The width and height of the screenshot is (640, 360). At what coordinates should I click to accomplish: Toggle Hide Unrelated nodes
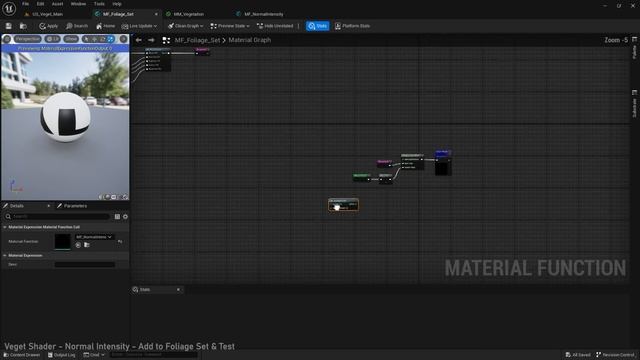point(275,26)
